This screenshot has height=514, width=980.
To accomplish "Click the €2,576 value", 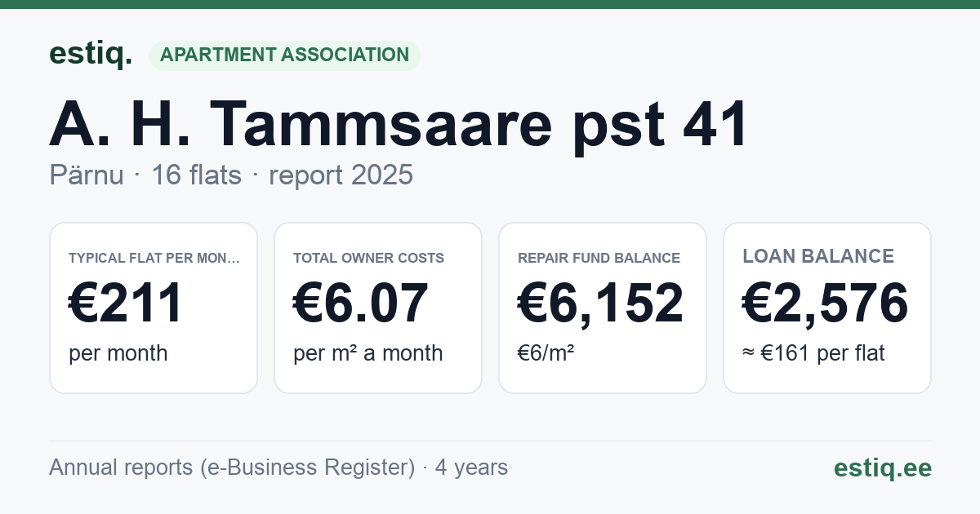I will 825,304.
